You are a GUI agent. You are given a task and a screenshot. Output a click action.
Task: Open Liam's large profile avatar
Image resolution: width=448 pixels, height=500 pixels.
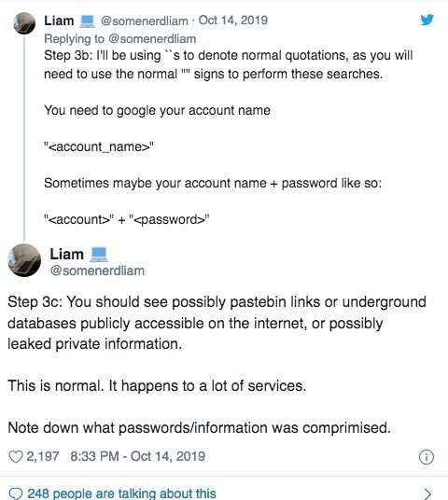pos(24,260)
